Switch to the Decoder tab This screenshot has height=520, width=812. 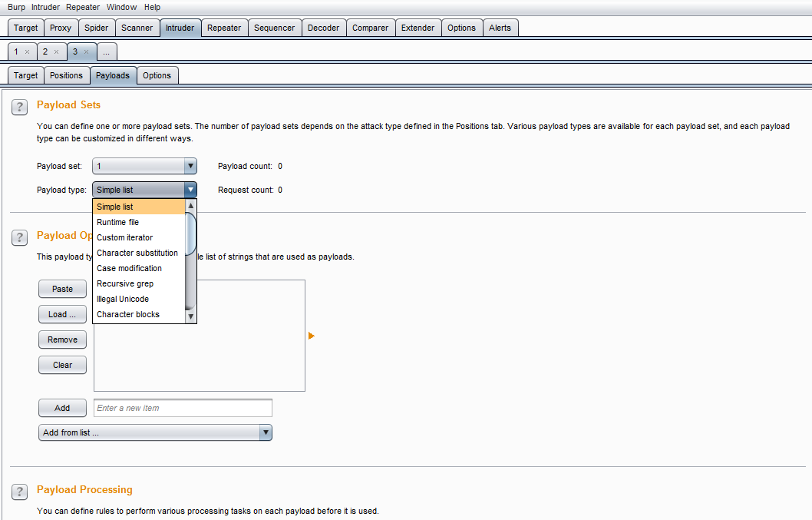324,28
